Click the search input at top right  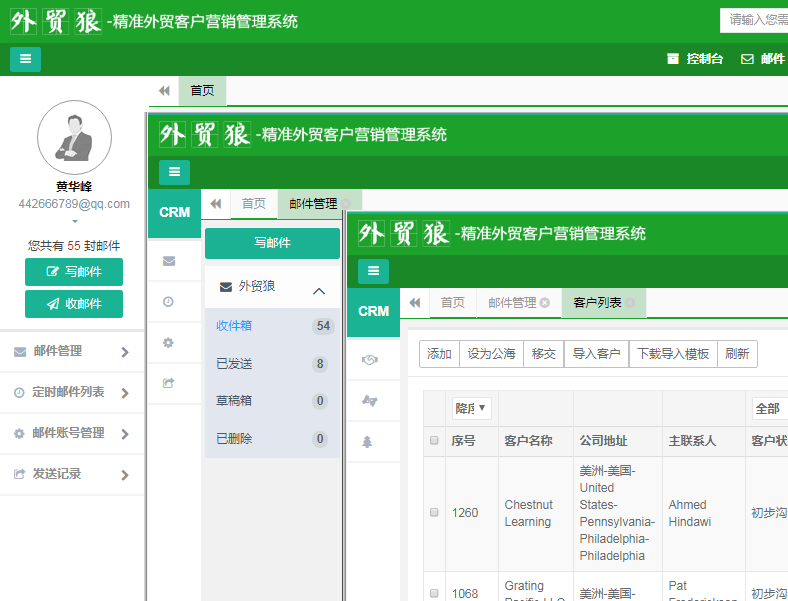[x=754, y=20]
